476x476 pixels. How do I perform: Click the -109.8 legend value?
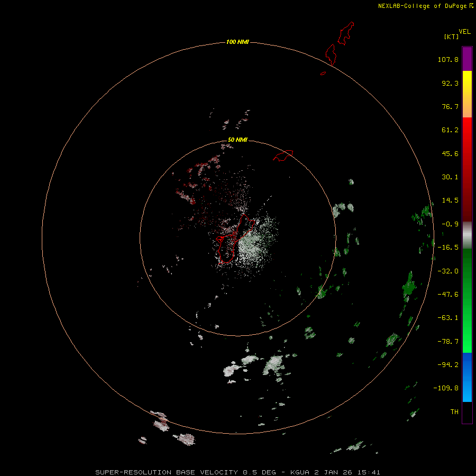click(446, 388)
